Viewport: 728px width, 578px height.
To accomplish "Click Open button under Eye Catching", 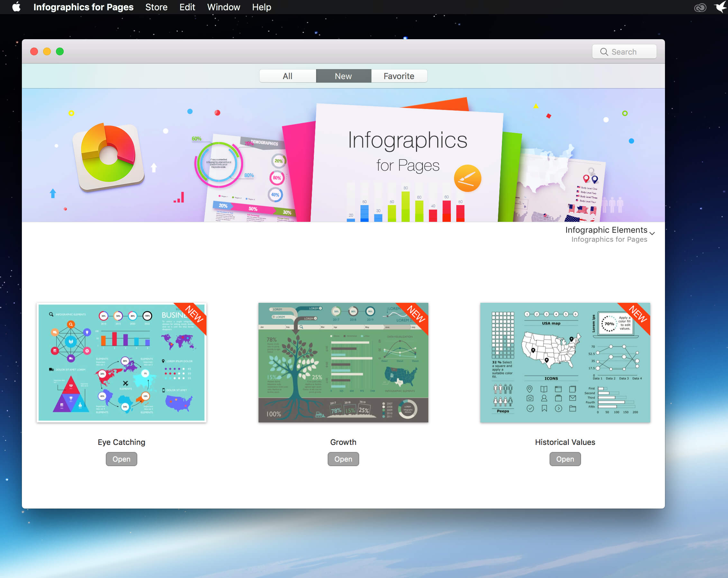I will tap(122, 459).
